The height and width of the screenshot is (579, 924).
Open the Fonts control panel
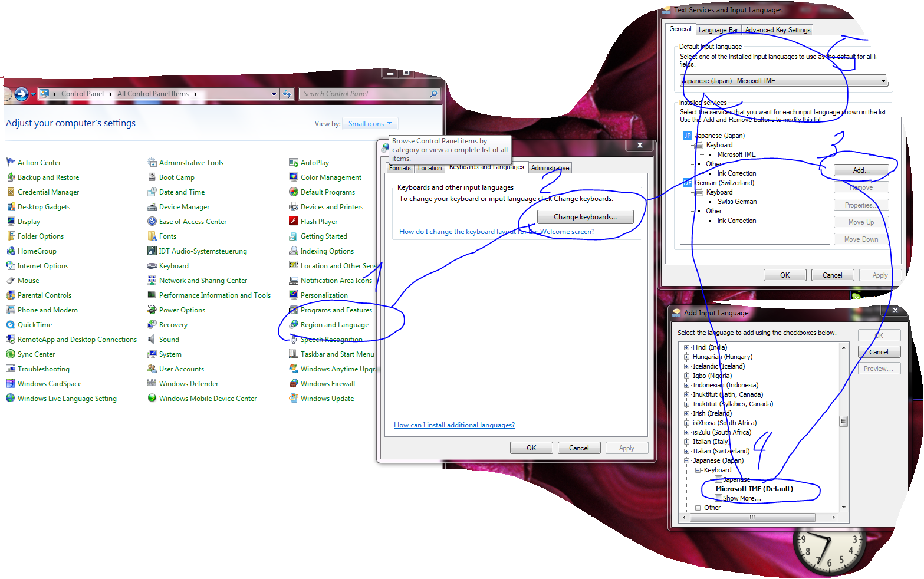(x=167, y=236)
